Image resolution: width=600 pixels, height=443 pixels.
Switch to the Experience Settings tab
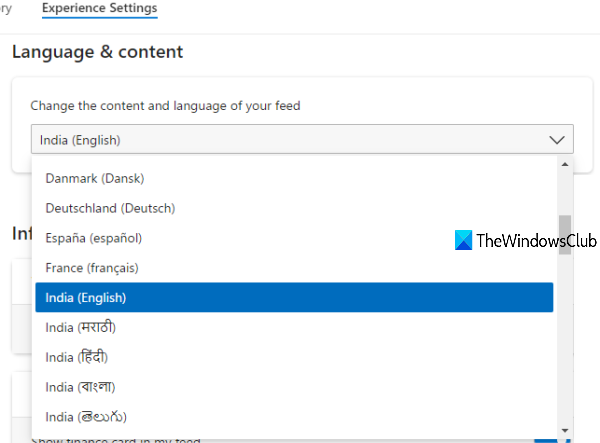click(99, 9)
